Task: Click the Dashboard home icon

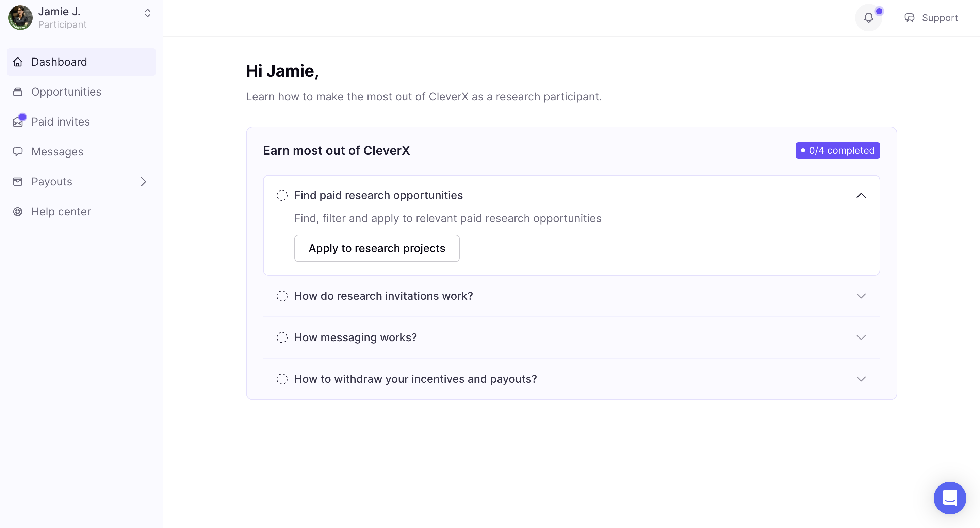Action: [x=18, y=62]
